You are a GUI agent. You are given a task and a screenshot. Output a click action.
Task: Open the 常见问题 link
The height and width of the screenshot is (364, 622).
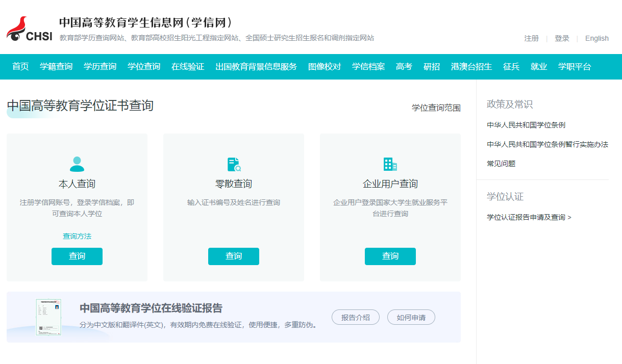[501, 164]
